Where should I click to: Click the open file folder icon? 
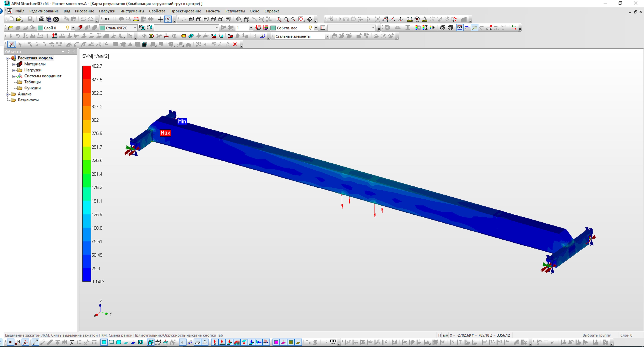19,19
